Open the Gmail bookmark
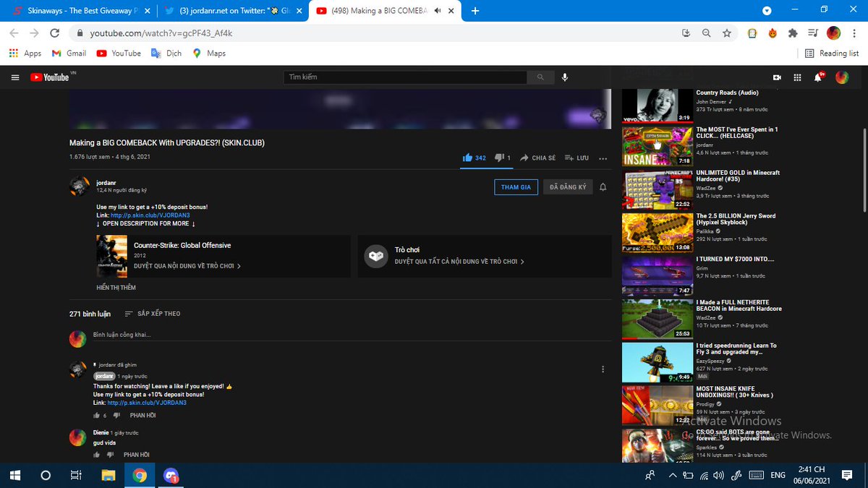868x488 pixels. [69, 53]
